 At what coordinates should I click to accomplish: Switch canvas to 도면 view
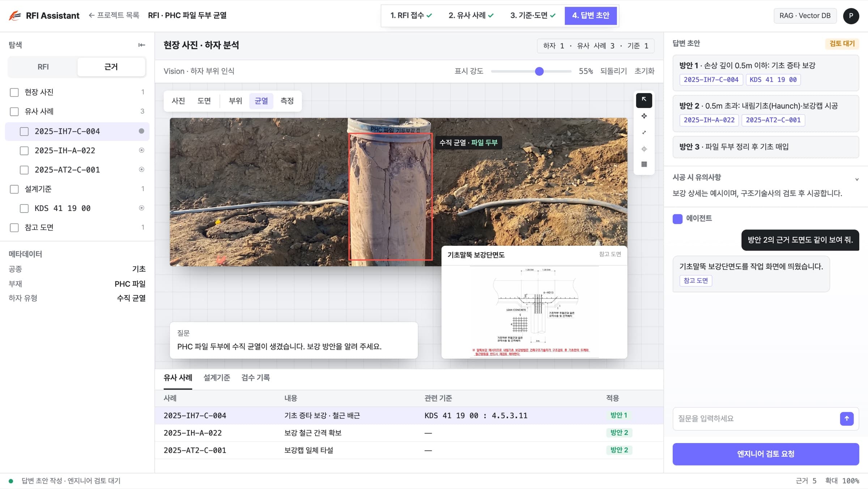click(204, 101)
